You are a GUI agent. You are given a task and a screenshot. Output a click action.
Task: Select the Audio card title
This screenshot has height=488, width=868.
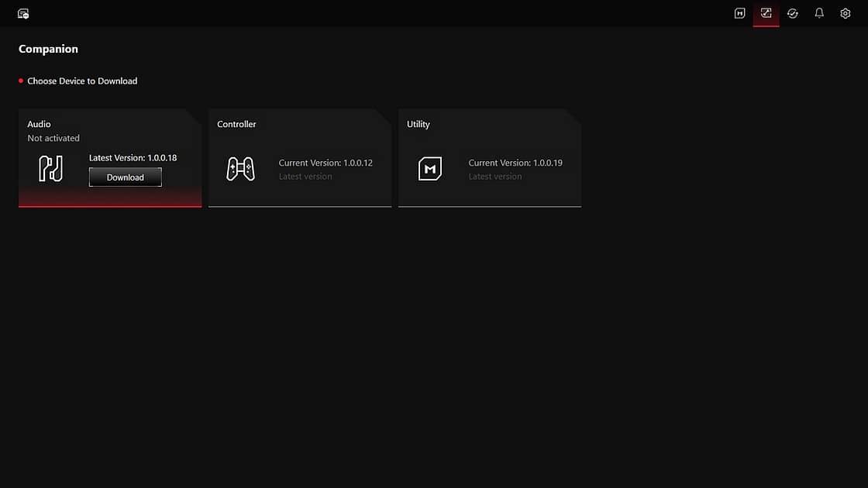[x=40, y=124]
